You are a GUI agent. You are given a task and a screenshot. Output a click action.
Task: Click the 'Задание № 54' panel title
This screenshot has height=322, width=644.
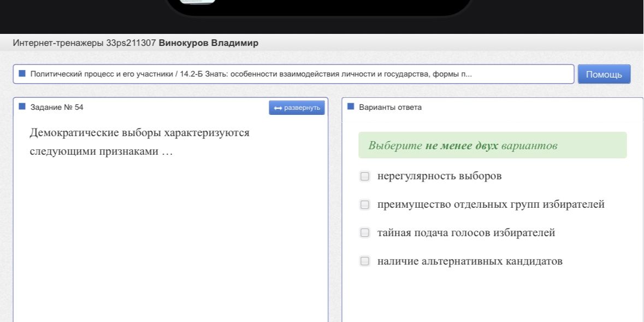click(x=57, y=107)
